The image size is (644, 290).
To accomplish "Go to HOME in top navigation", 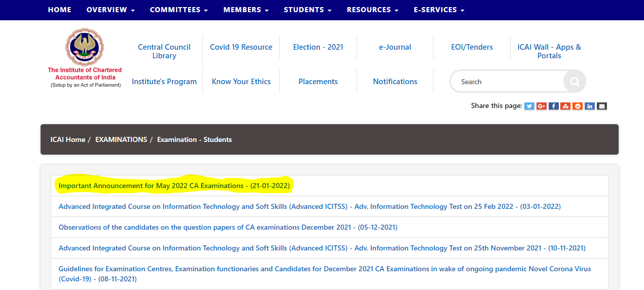I will coord(60,10).
